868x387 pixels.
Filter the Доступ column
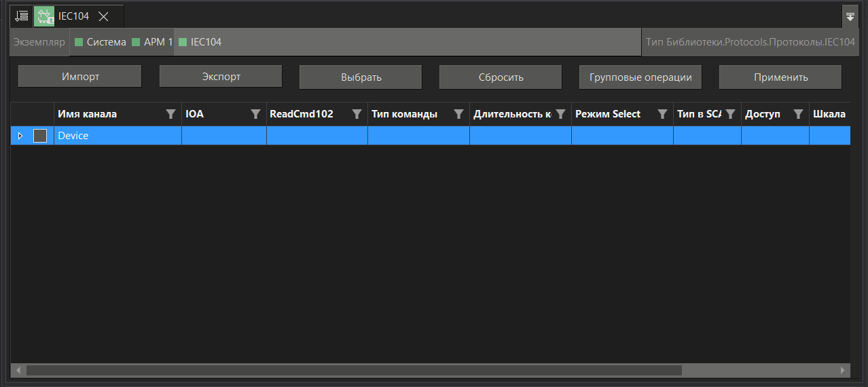tap(798, 115)
